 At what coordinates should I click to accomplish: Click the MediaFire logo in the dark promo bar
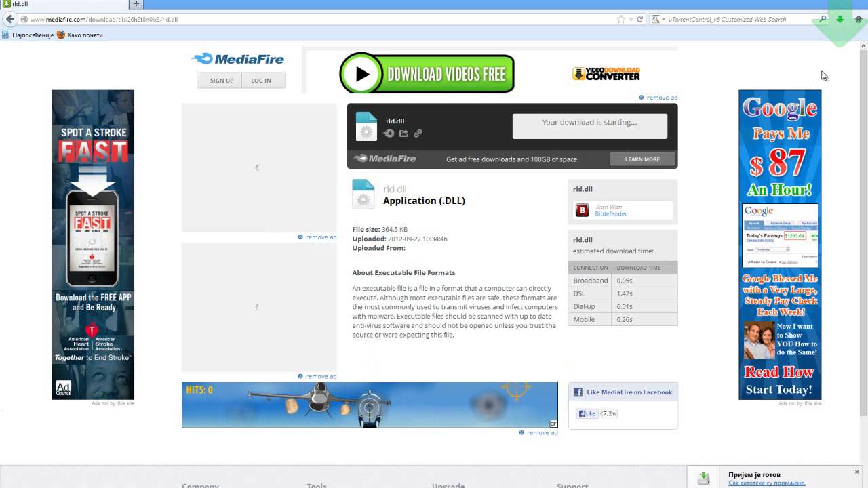[x=384, y=159]
